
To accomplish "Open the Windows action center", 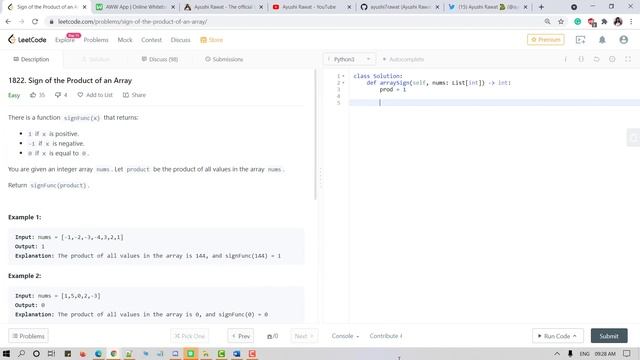I will [x=627, y=353].
